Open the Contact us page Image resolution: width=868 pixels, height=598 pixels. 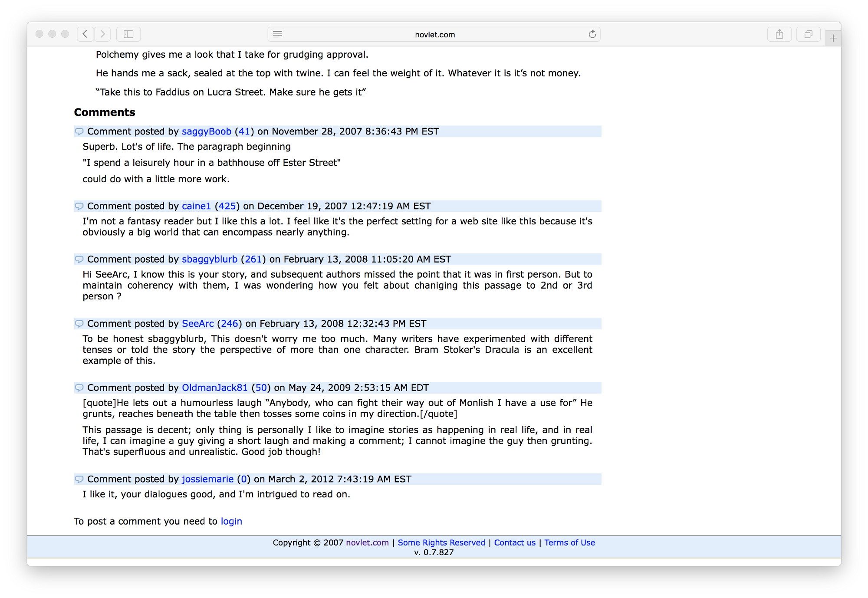(x=514, y=542)
